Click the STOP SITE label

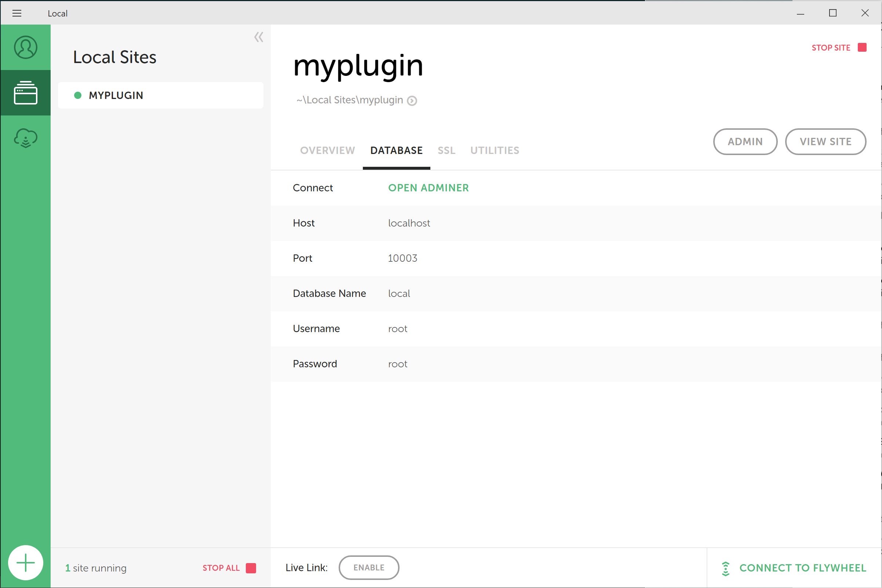[x=831, y=48]
